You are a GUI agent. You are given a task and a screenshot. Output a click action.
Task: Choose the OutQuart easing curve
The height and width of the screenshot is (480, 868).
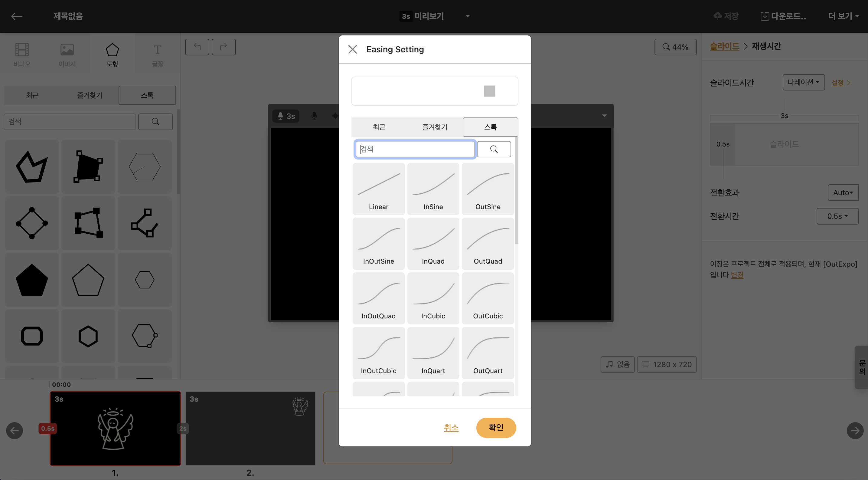(x=488, y=353)
